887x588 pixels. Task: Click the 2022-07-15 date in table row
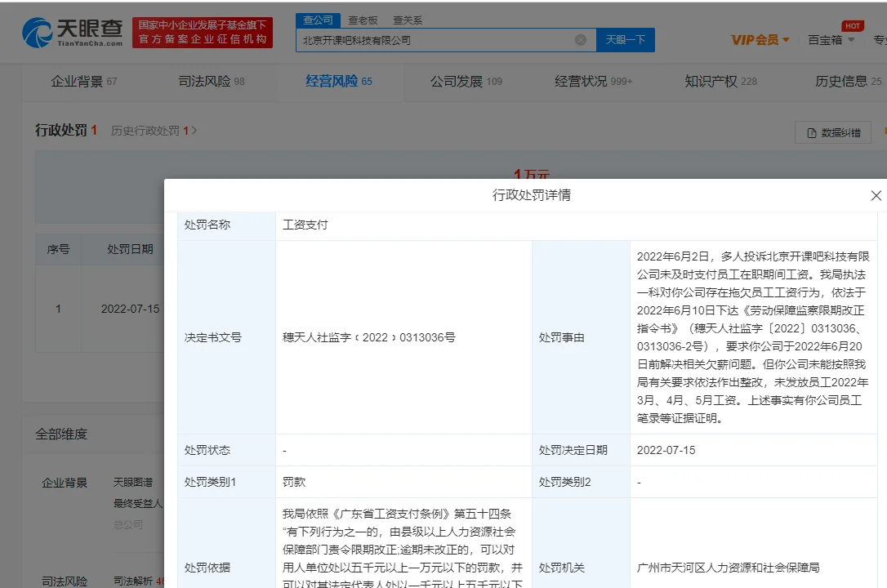[x=130, y=310]
